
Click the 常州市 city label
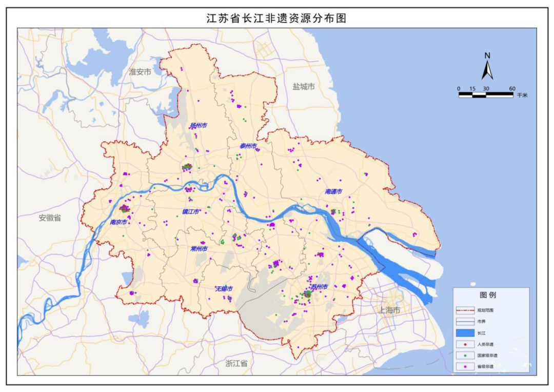pos(199,249)
